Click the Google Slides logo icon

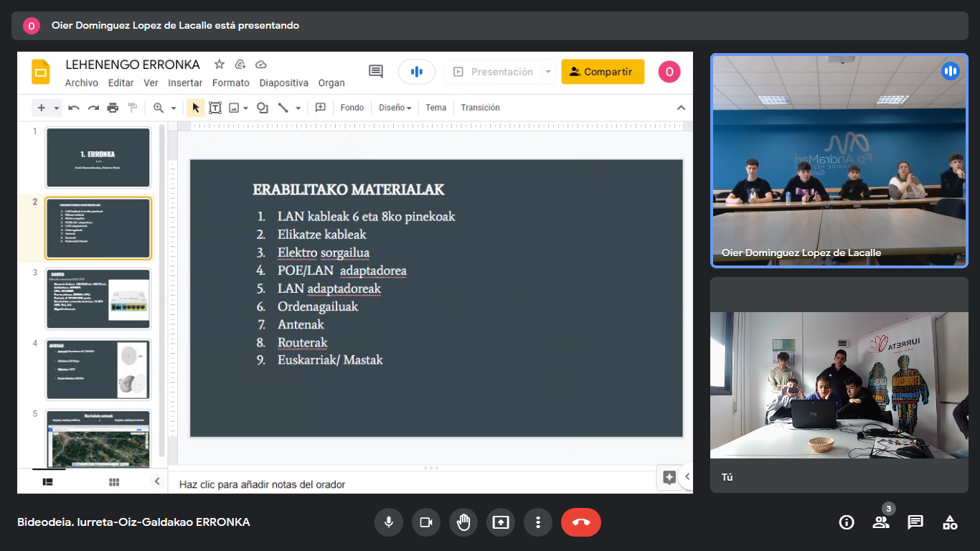tap(41, 72)
